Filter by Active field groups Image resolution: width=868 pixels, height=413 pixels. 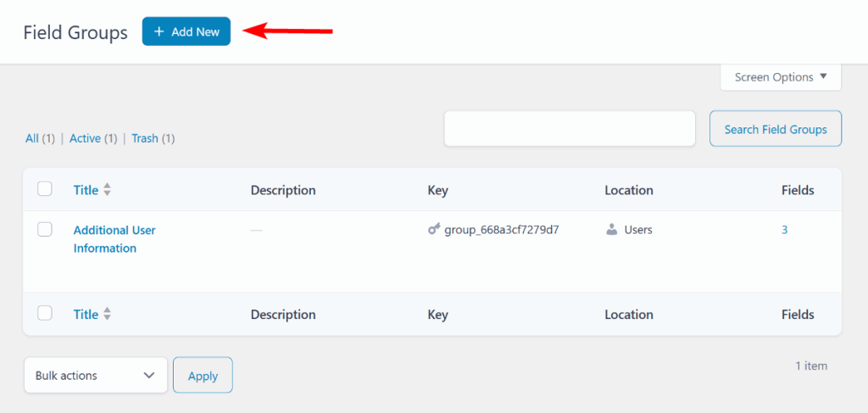click(85, 138)
